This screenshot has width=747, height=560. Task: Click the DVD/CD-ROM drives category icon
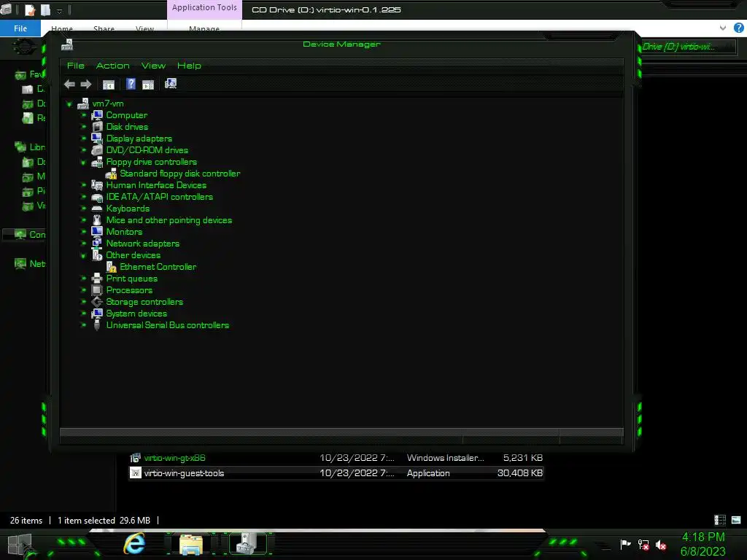97,150
